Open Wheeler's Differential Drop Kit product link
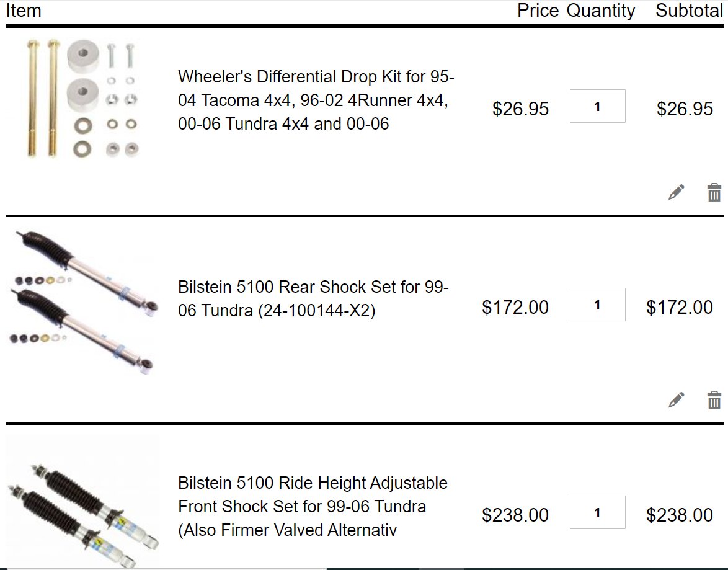The image size is (728, 570). point(316,100)
